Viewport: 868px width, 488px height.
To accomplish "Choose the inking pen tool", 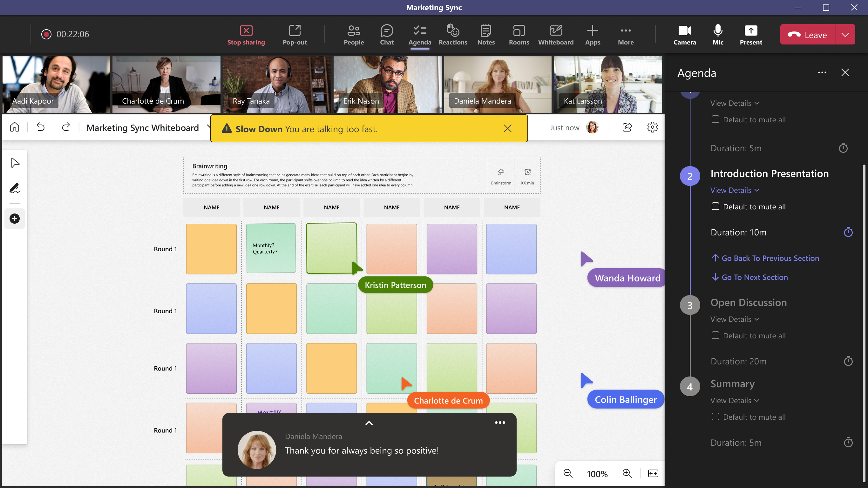I will pyautogui.click(x=15, y=188).
